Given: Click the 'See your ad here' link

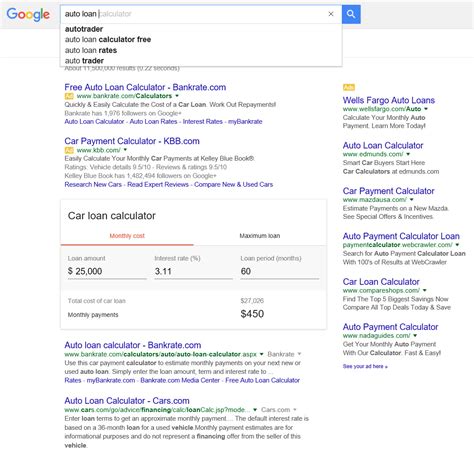Looking at the screenshot, I should coord(365,366).
